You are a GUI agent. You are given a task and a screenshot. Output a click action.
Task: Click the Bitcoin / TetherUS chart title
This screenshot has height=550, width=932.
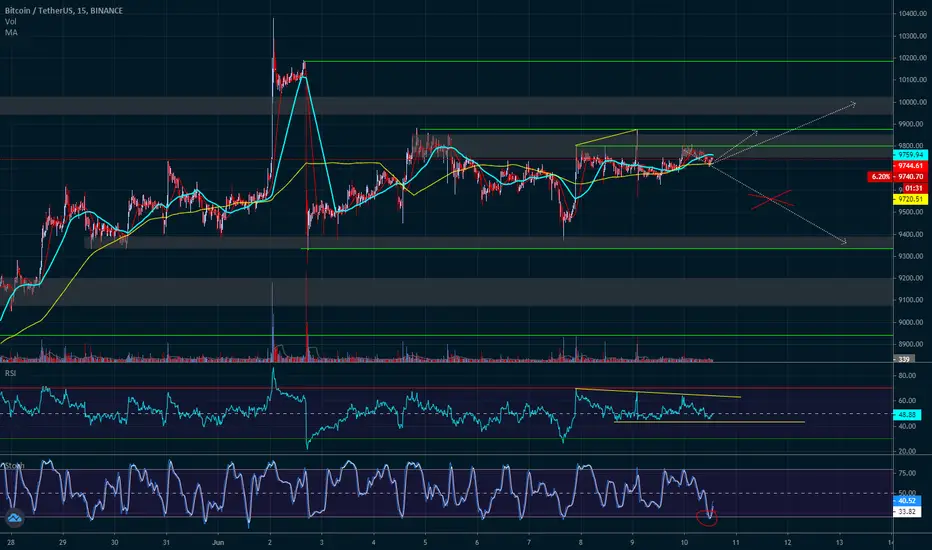pyautogui.click(x=64, y=11)
